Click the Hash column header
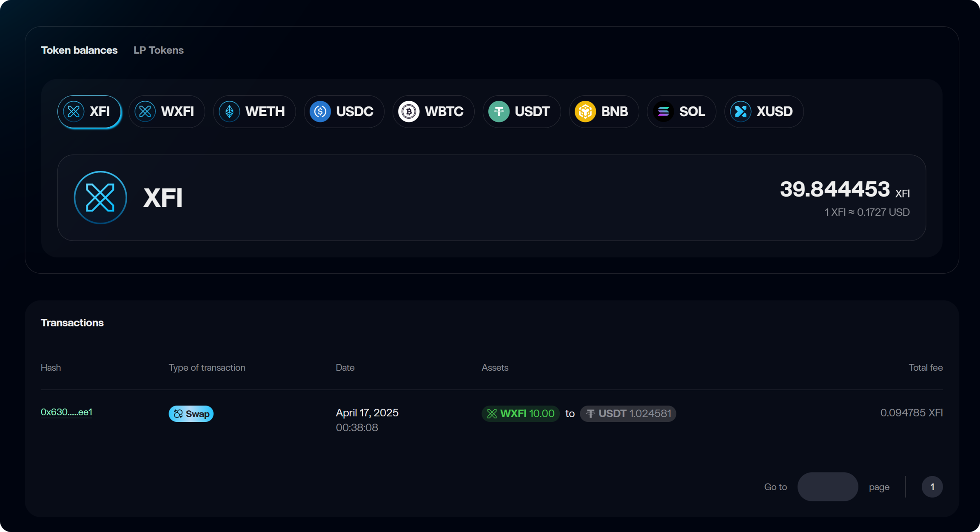 (51, 368)
